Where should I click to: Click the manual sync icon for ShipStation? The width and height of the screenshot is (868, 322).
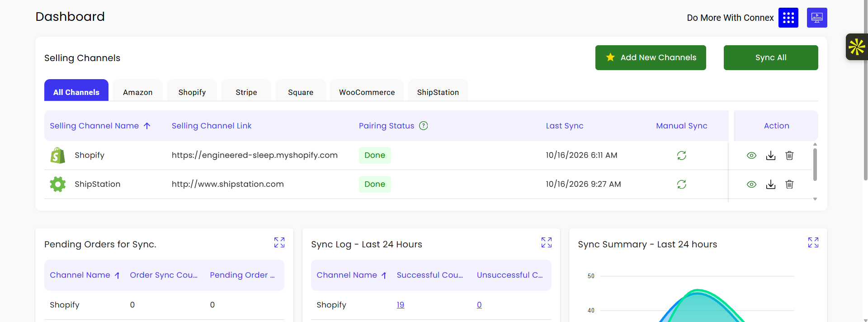[682, 185]
